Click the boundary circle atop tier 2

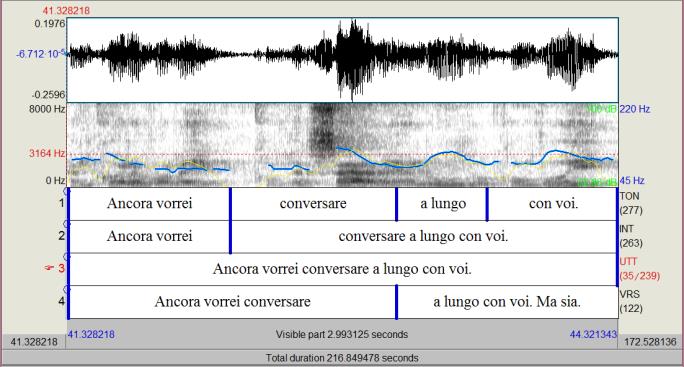coord(67,224)
